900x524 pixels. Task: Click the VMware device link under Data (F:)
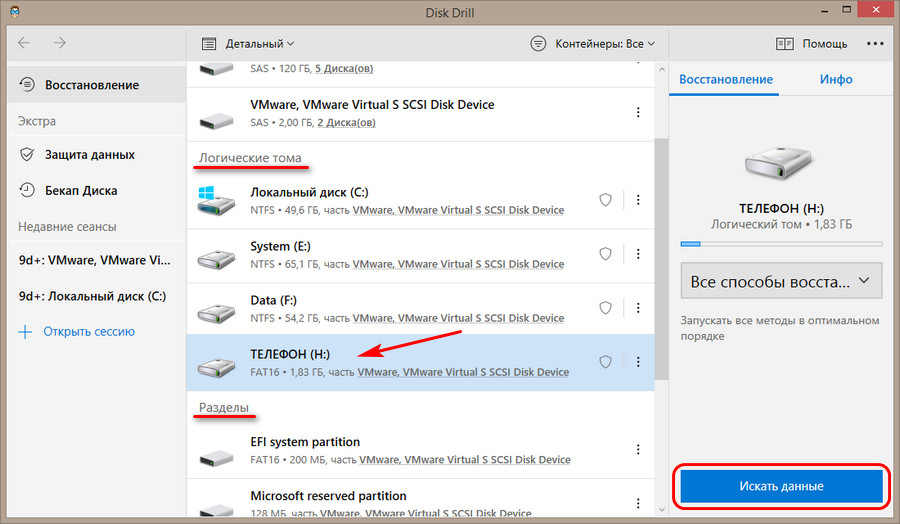point(458,318)
